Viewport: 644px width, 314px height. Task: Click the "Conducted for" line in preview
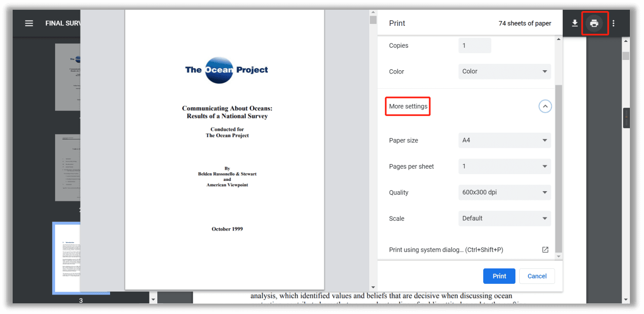coord(227,130)
